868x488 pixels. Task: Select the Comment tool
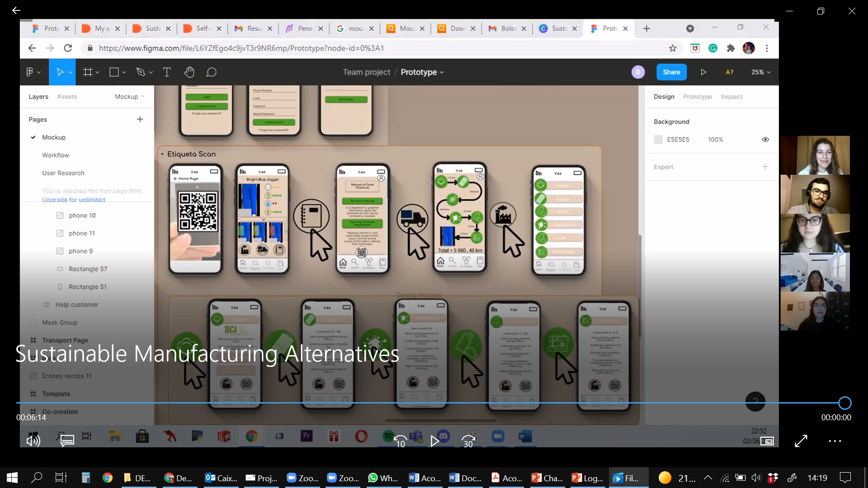click(211, 72)
